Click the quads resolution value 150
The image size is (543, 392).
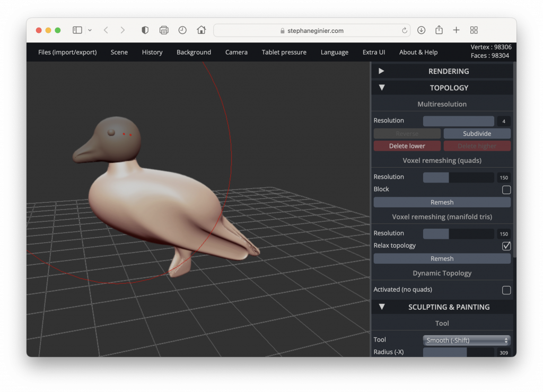[504, 178]
